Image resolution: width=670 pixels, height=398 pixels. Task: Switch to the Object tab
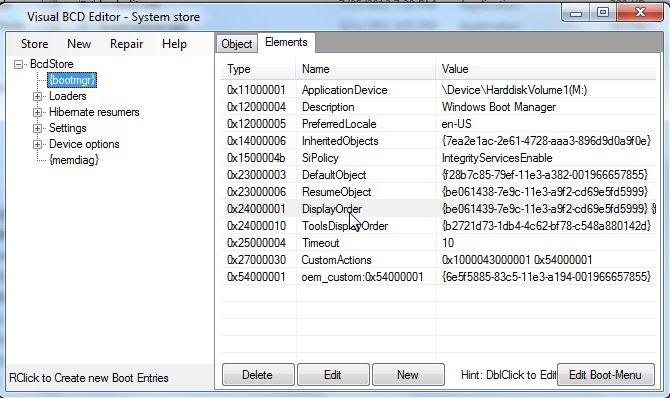(237, 44)
